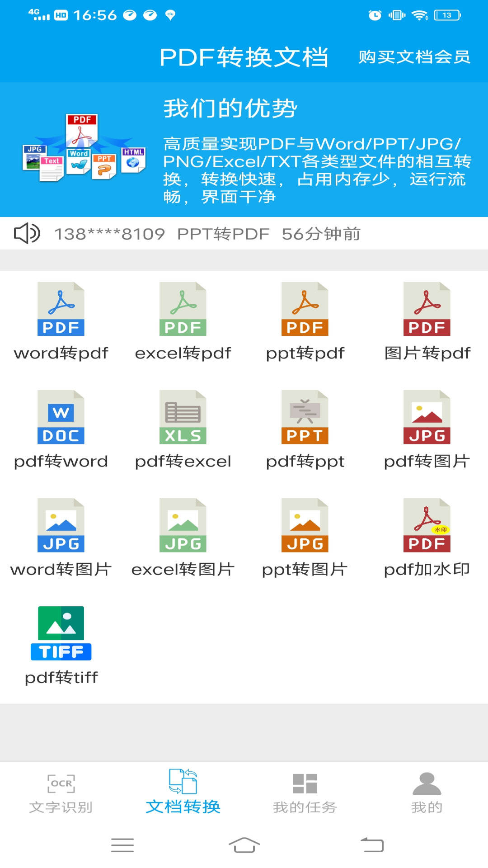Tap the 购买文档会员 membership link

(414, 57)
